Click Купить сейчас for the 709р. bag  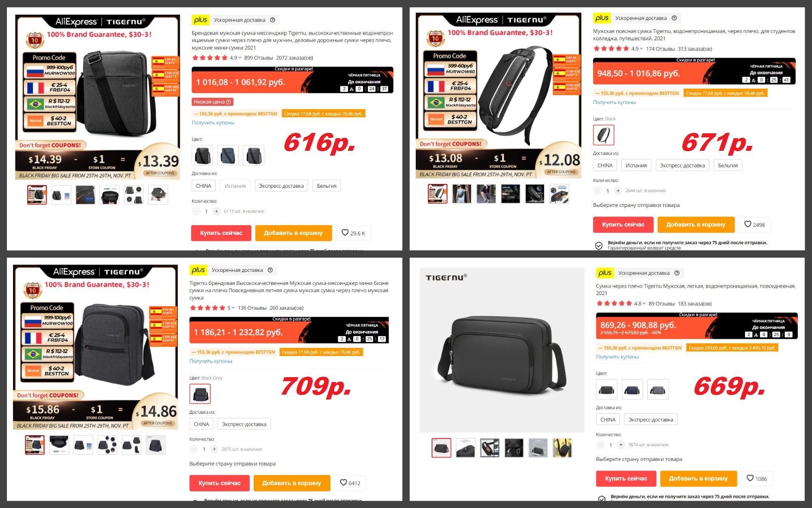219,483
